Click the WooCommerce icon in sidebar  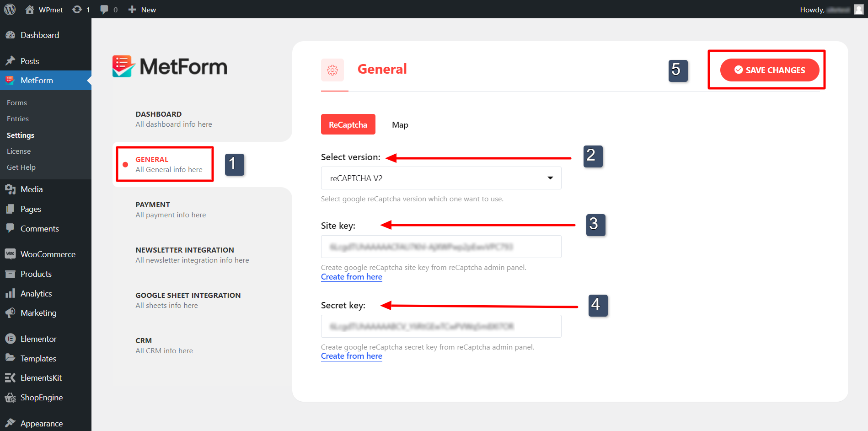(x=10, y=254)
